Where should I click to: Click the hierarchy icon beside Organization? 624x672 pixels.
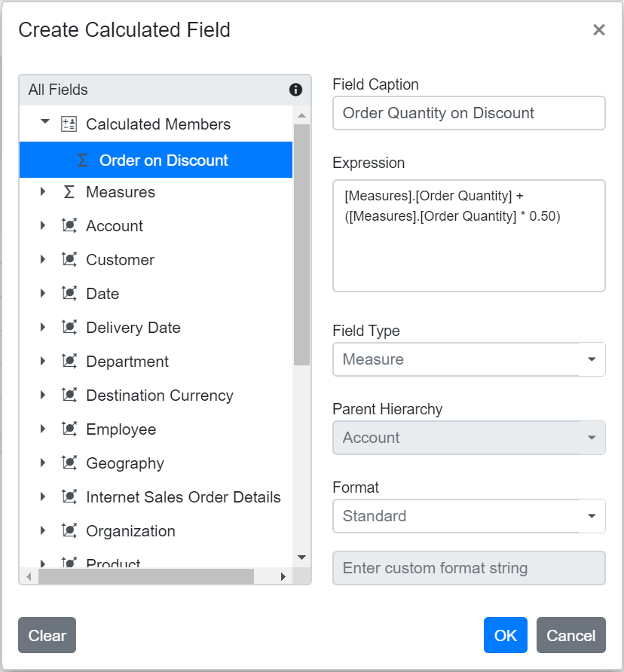[x=69, y=530]
